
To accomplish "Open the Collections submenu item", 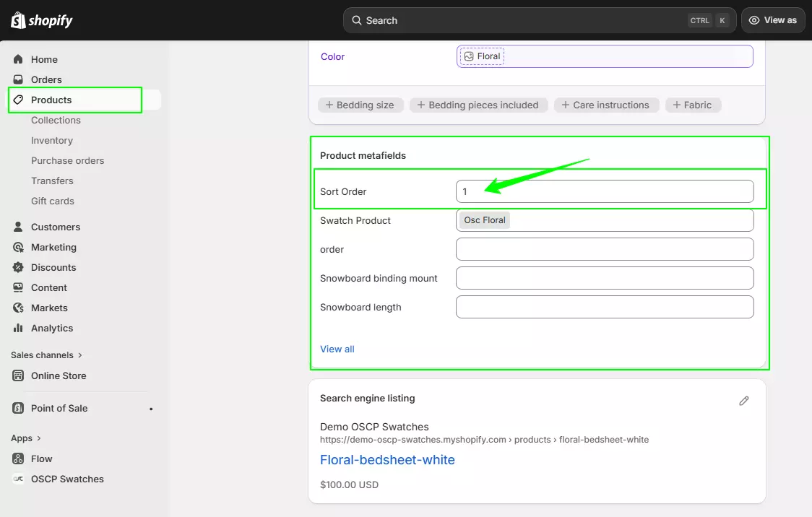I will pyautogui.click(x=56, y=120).
